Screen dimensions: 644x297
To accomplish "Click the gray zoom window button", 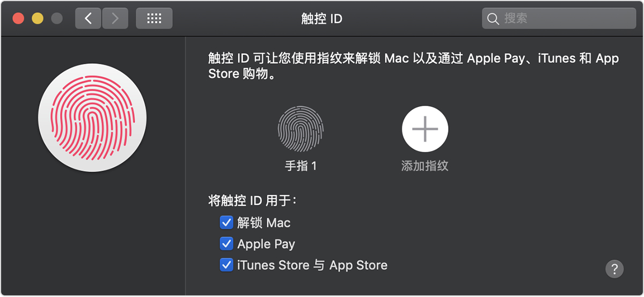I will point(56,19).
